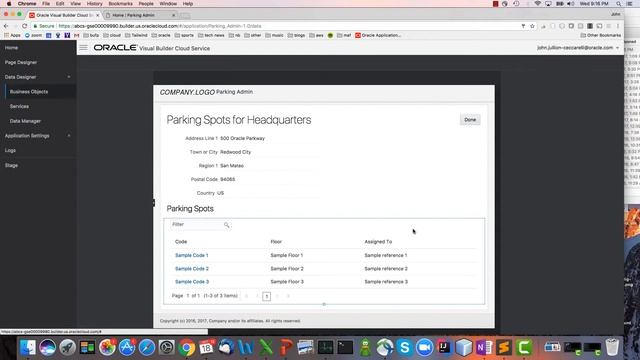
Task: Reload the page with refresh icon
Action: click(24, 26)
